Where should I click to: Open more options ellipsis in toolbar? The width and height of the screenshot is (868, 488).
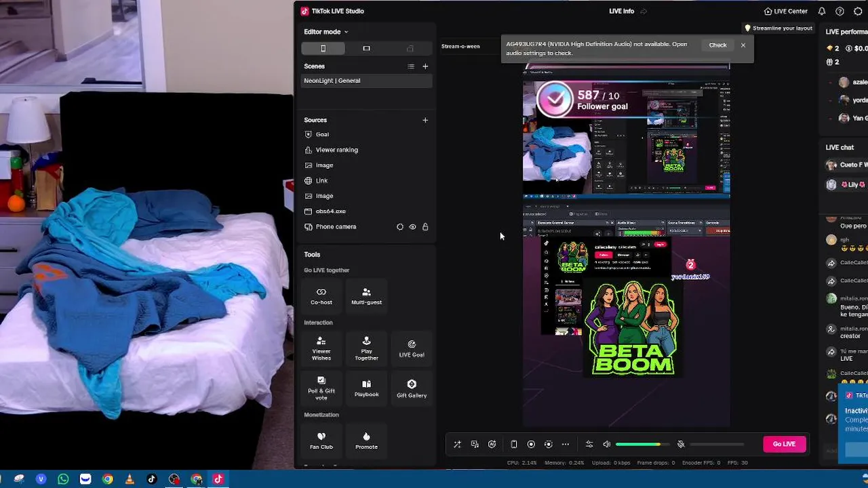[x=566, y=445]
